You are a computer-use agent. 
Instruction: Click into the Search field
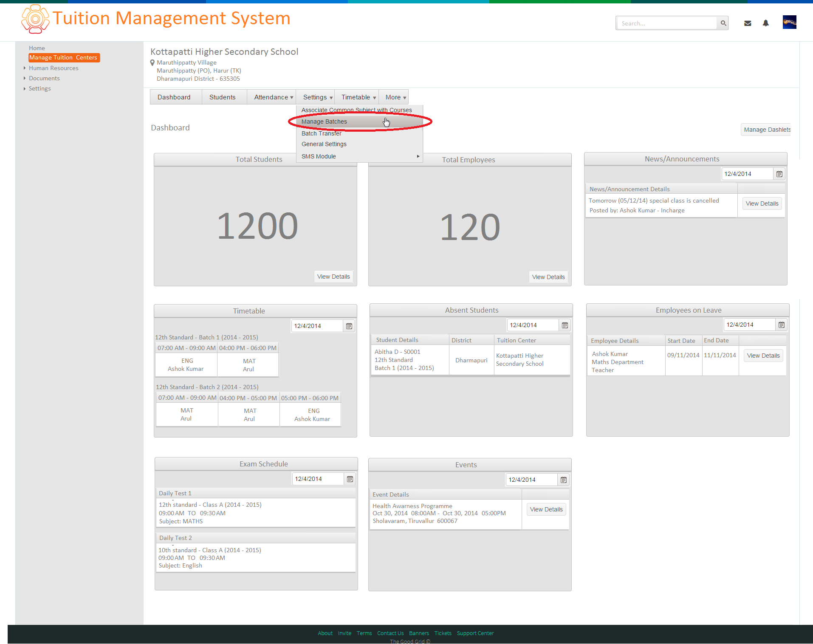667,23
